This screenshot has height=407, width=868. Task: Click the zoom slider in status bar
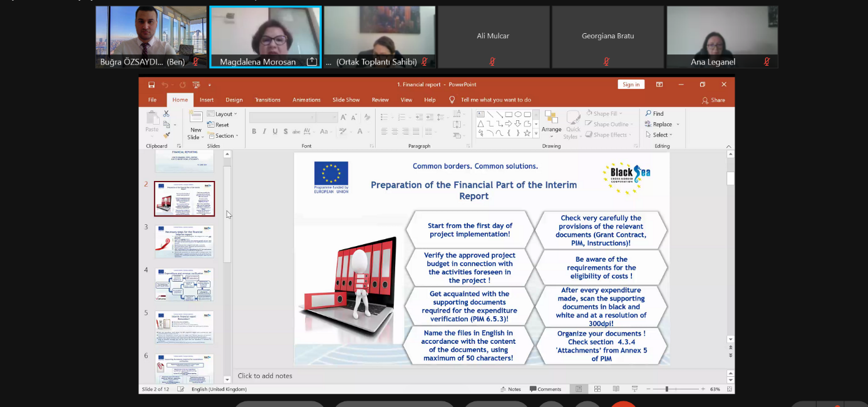[x=666, y=389]
